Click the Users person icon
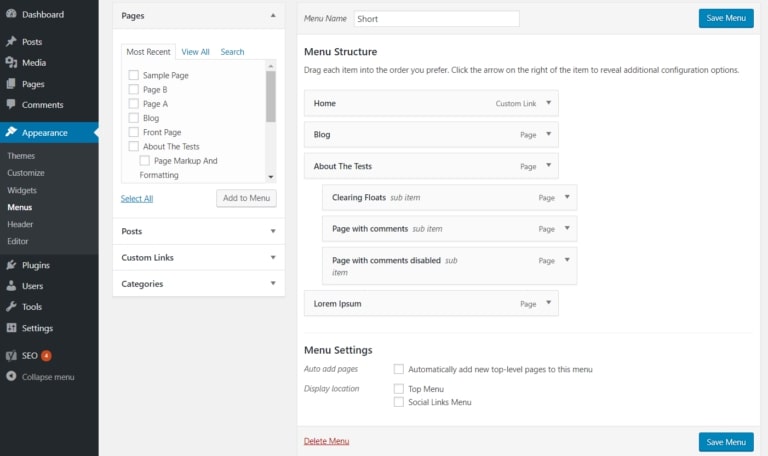 [11, 286]
